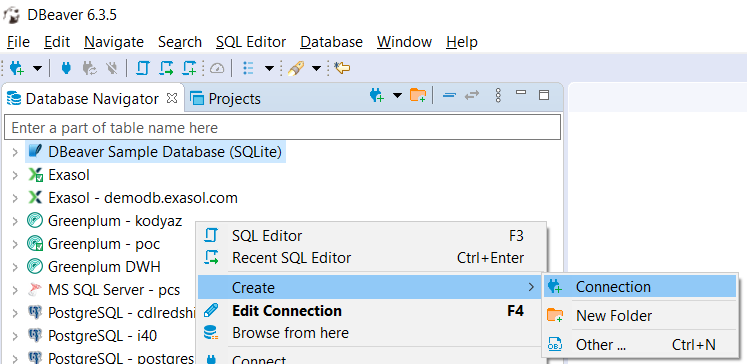Click New Connection icon in navigator panel
747x364 pixels.
point(376,95)
